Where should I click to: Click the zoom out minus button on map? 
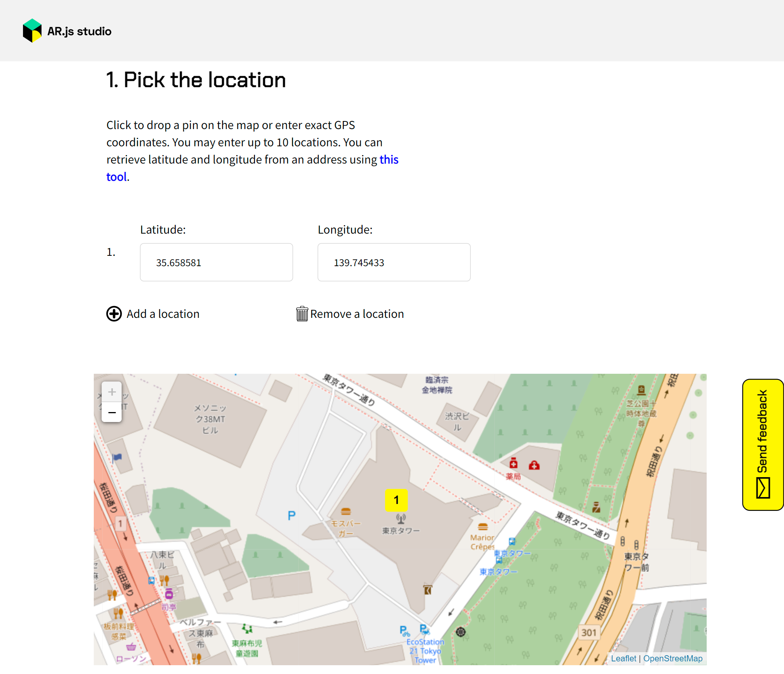pyautogui.click(x=111, y=412)
